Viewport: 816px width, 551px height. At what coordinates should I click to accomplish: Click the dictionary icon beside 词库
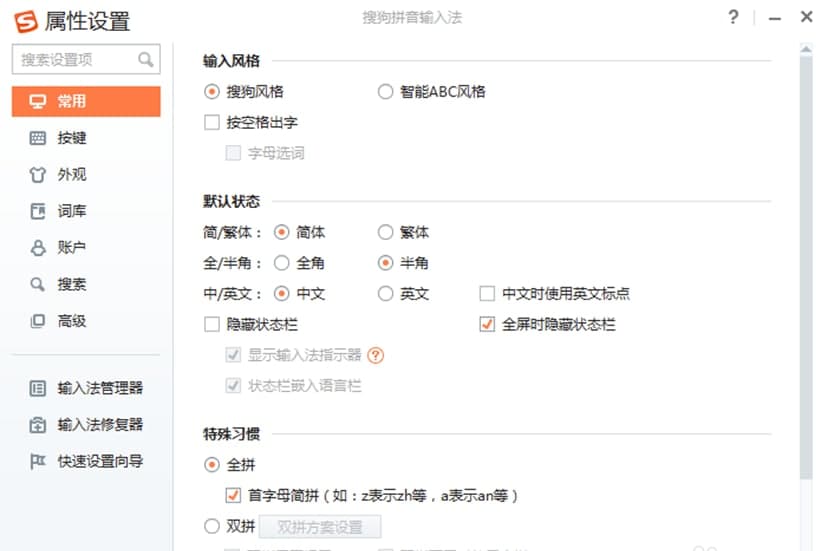pyautogui.click(x=37, y=211)
